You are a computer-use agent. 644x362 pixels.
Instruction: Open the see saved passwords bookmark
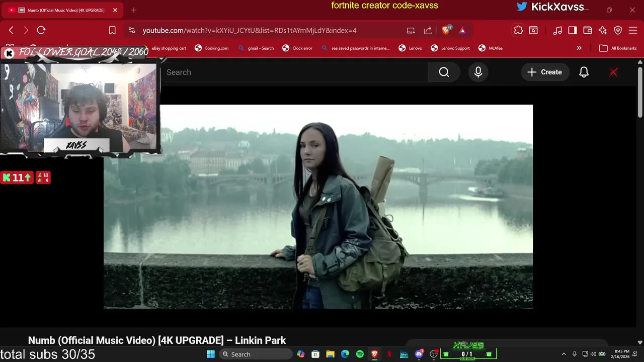pyautogui.click(x=356, y=48)
